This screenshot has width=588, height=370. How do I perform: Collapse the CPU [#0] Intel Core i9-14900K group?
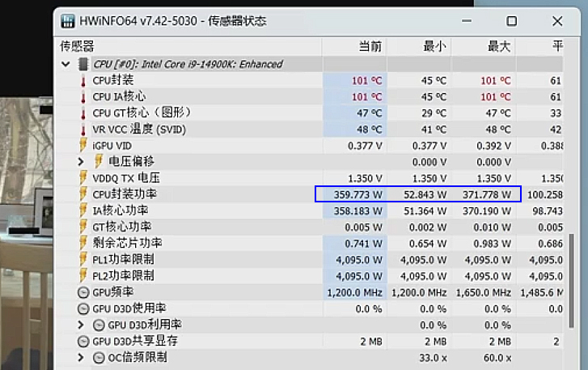coord(66,64)
